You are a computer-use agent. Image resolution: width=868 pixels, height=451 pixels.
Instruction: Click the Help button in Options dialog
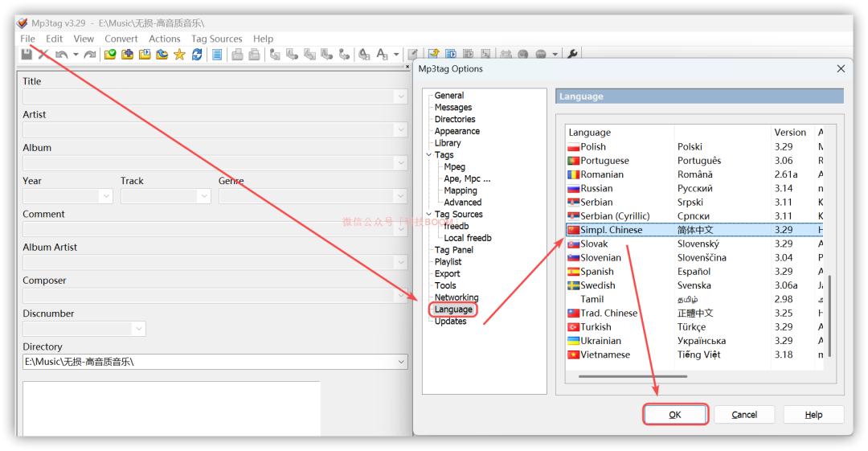click(813, 415)
